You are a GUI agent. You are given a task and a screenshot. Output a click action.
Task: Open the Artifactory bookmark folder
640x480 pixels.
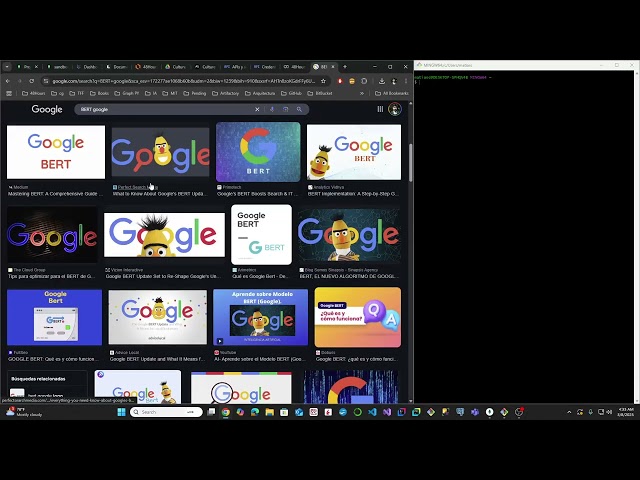tap(225, 93)
